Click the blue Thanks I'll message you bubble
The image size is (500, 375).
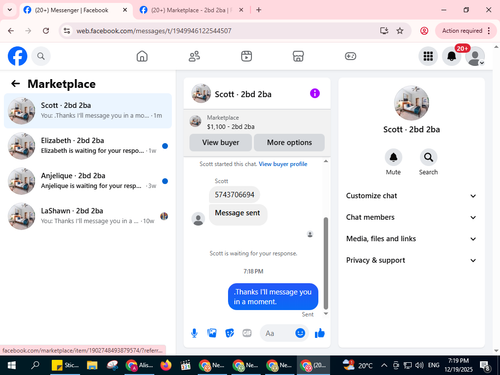tap(273, 297)
